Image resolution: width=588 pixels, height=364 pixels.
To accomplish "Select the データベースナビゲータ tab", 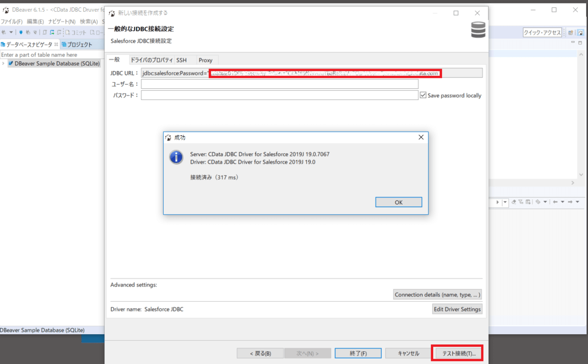I will click(x=29, y=45).
